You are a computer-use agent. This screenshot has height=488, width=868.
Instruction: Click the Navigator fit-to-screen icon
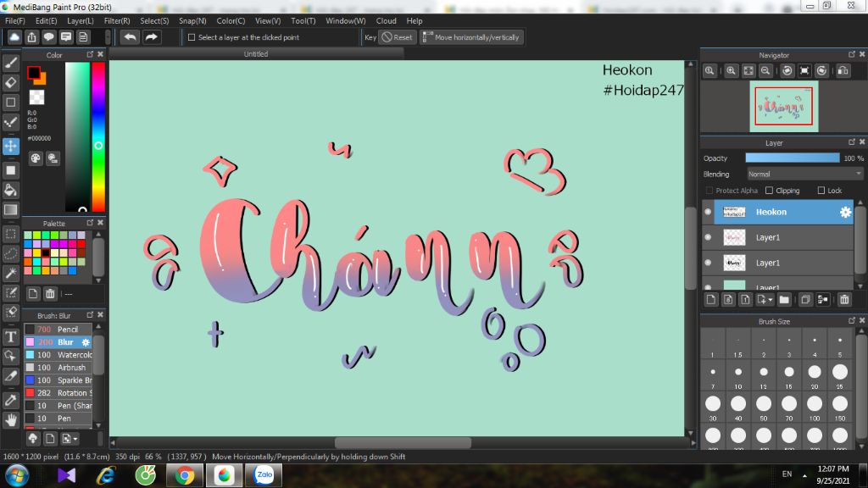pyautogui.click(x=748, y=71)
